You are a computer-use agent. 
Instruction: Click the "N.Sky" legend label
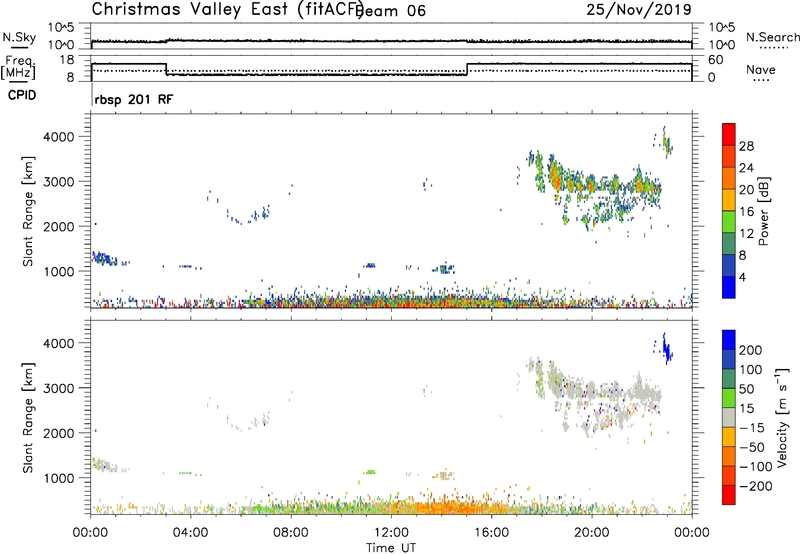19,37
